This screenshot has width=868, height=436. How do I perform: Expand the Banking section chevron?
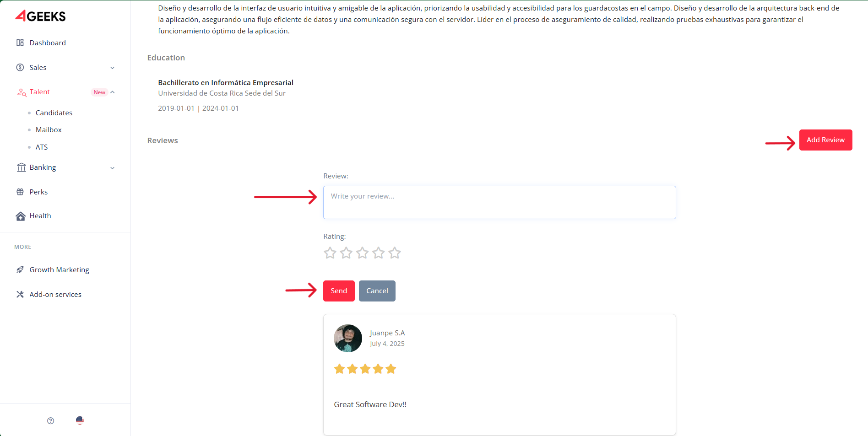pyautogui.click(x=113, y=167)
